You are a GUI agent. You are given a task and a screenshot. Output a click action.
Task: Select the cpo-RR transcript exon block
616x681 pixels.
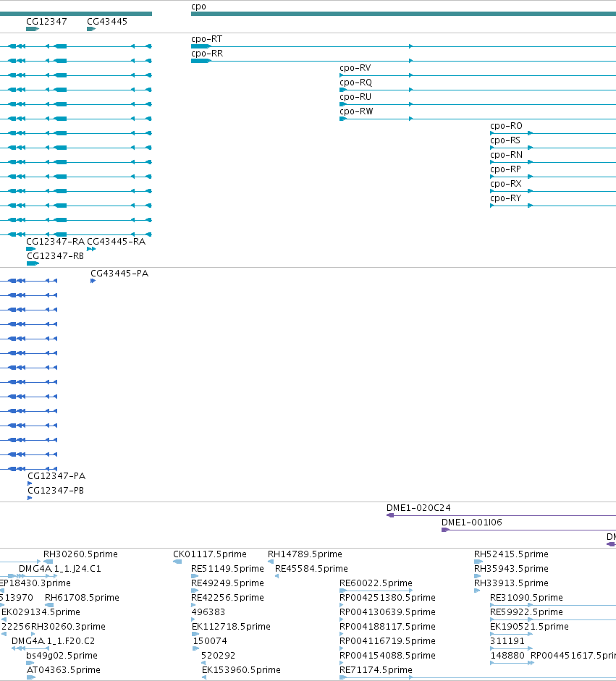tap(201, 61)
